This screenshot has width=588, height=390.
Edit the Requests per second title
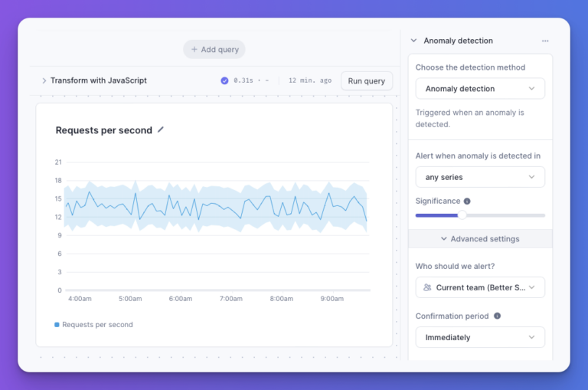click(161, 130)
